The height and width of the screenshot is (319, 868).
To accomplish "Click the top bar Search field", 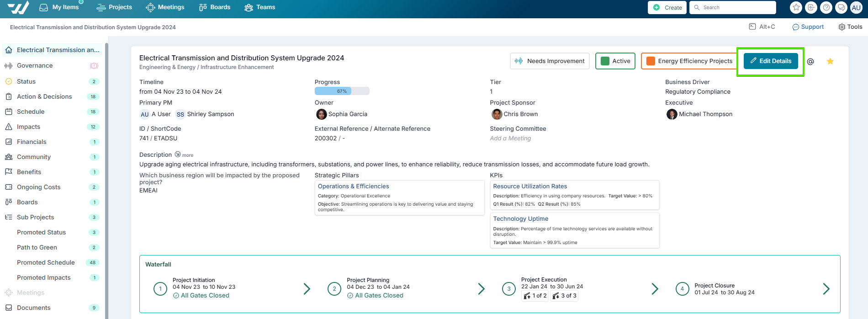I will coord(733,7).
